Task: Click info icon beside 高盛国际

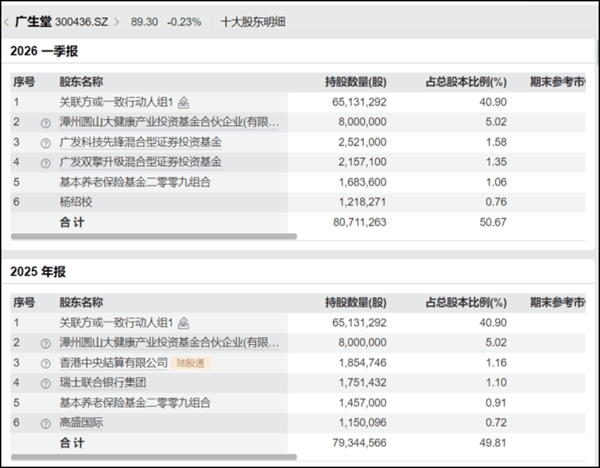Action: point(46,424)
